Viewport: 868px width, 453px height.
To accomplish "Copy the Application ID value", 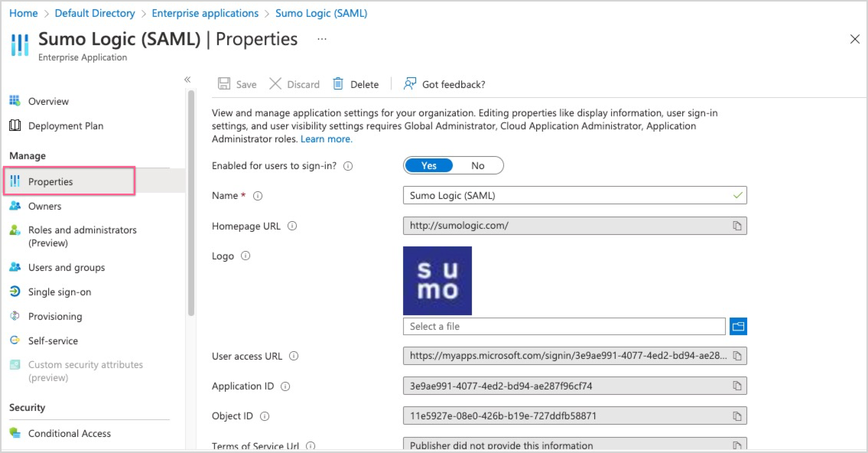I will tap(736, 386).
